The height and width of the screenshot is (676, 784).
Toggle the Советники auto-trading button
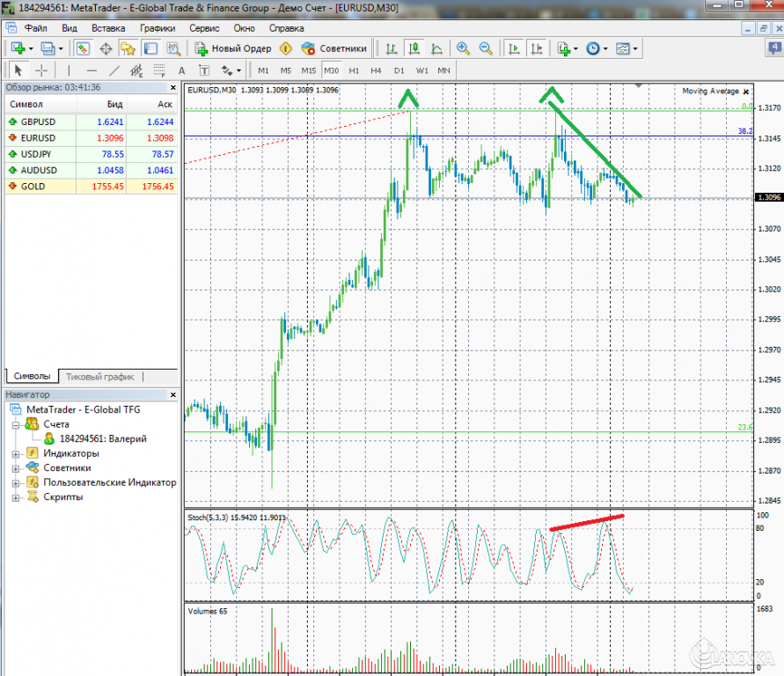point(333,48)
